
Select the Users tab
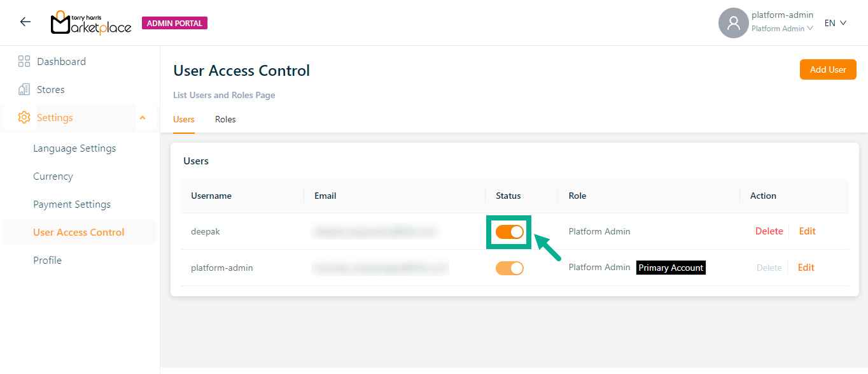coord(184,120)
